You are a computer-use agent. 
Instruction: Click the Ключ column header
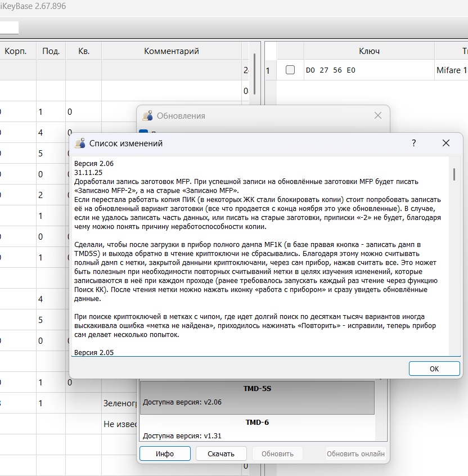pos(369,51)
